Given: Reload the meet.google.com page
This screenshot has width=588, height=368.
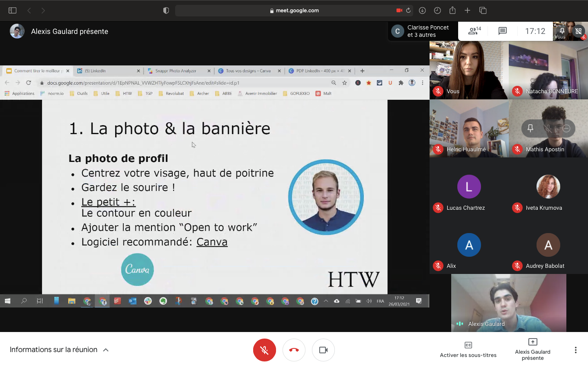Looking at the screenshot, I should (408, 11).
